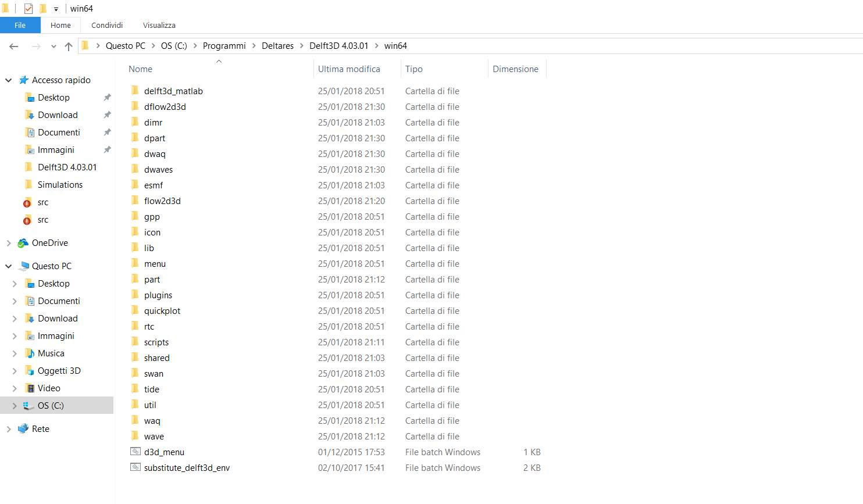Expand the OneDrive tree node
The height and width of the screenshot is (504, 863).
tap(9, 243)
